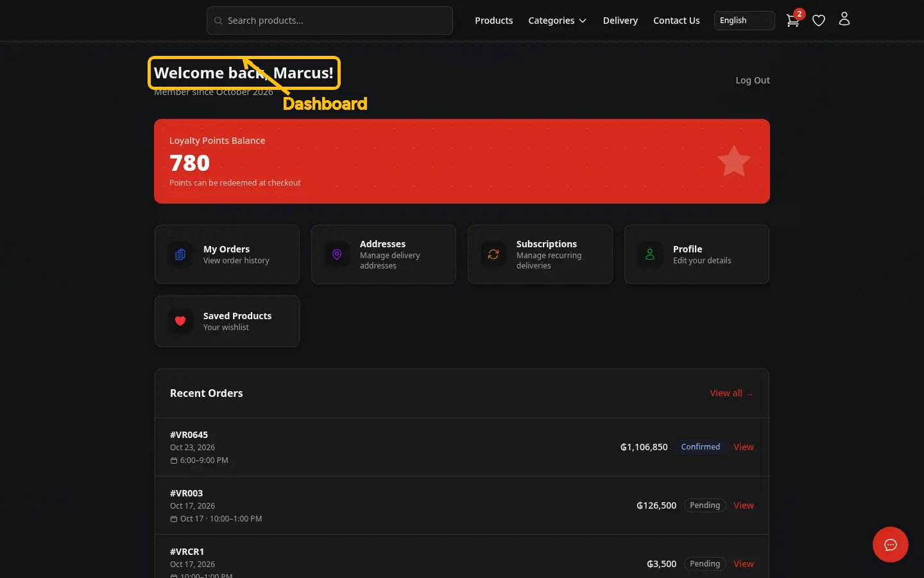Open the user account icon

[x=844, y=19]
